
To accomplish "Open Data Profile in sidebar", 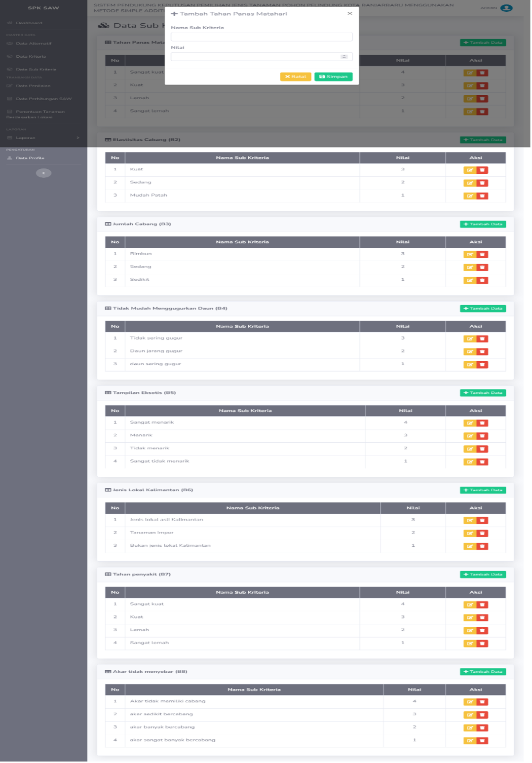I will click(30, 158).
